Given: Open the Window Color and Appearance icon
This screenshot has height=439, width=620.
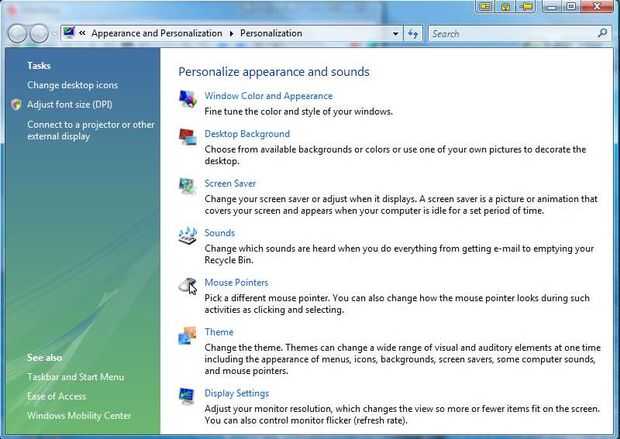Looking at the screenshot, I should pyautogui.click(x=187, y=99).
